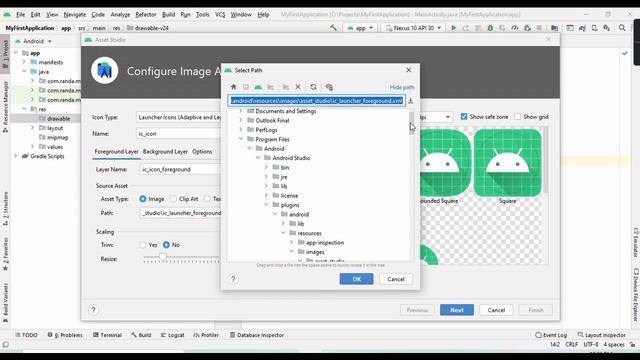Screen dimensions: 640x360
Task: Refresh the file tree in Select Path
Action: (x=313, y=87)
